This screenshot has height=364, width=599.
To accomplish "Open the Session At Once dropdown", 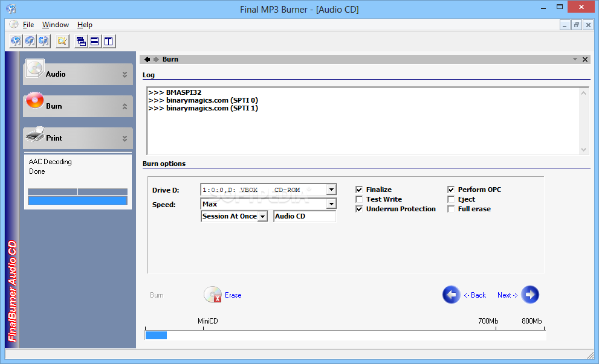I will coord(262,216).
